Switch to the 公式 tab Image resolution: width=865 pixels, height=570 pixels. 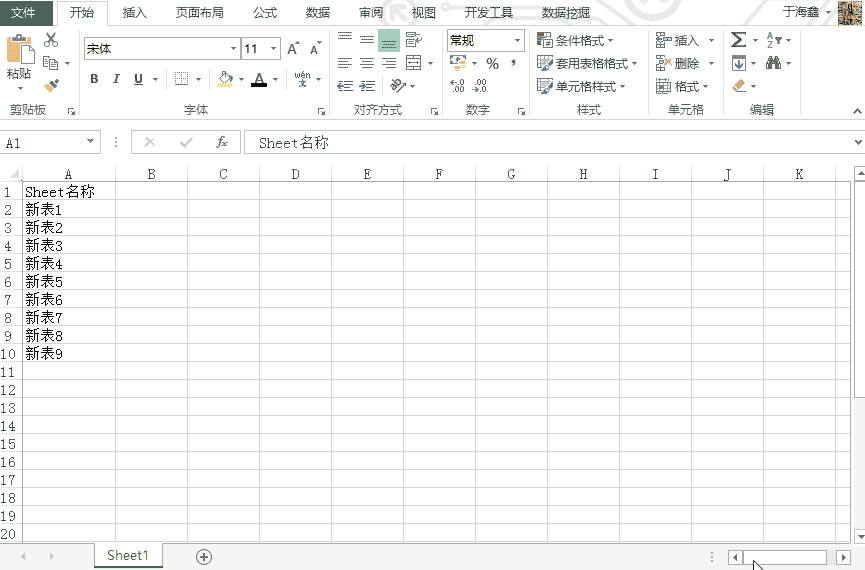(x=265, y=13)
